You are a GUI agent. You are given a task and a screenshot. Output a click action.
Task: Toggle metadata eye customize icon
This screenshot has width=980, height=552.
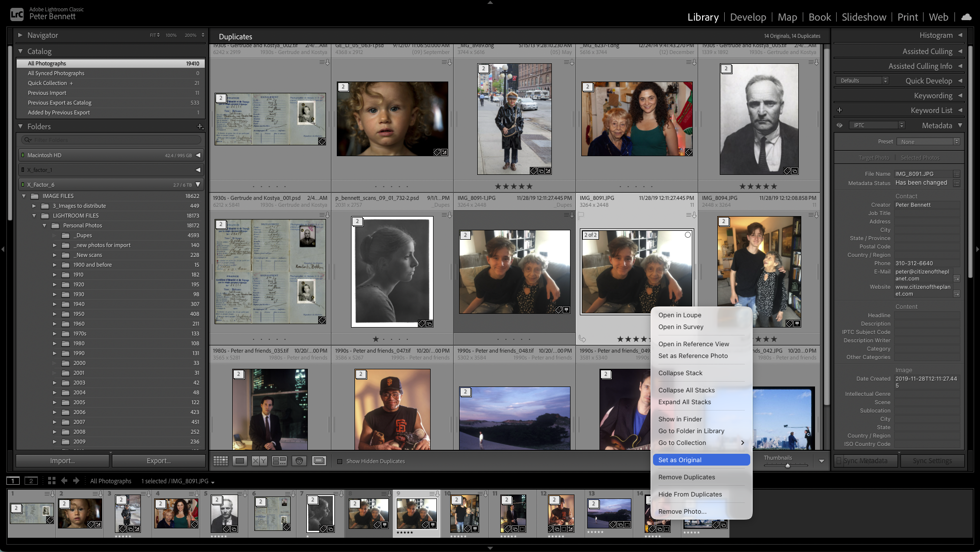tap(840, 125)
